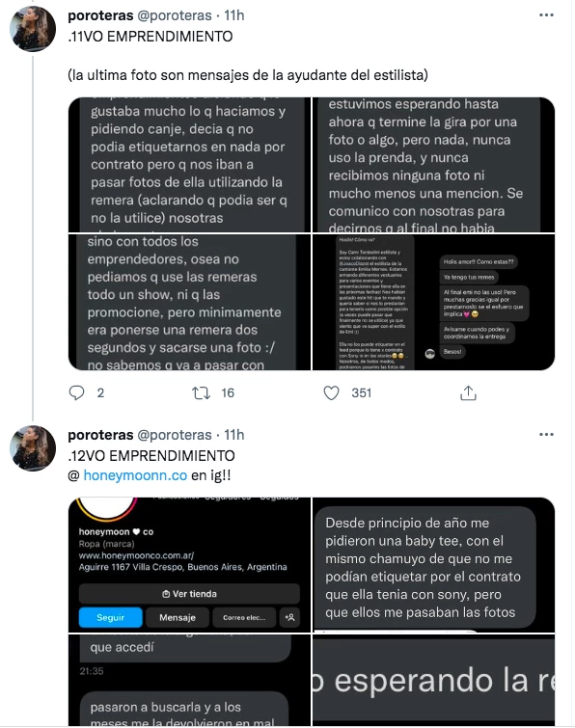View image mentioning 'termine la gira'

pyautogui.click(x=434, y=165)
